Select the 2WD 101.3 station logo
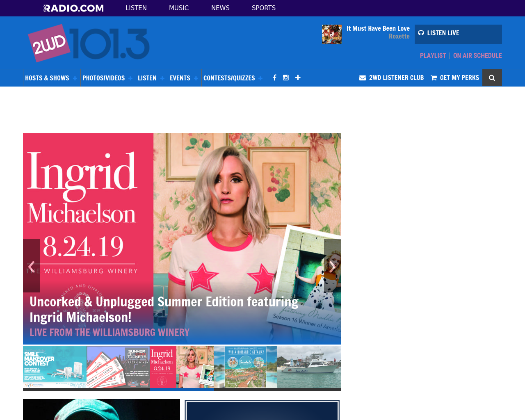 (x=89, y=43)
